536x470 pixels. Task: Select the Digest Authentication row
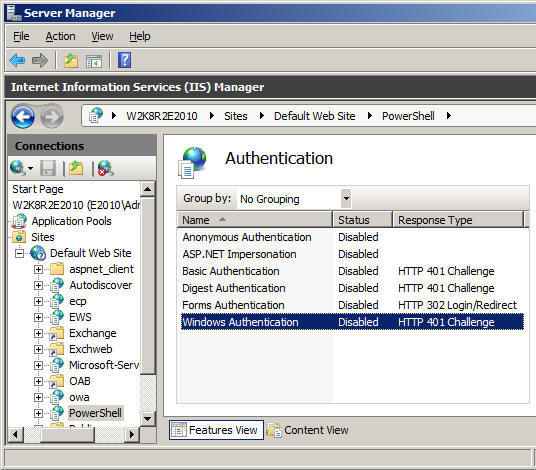[x=352, y=288]
